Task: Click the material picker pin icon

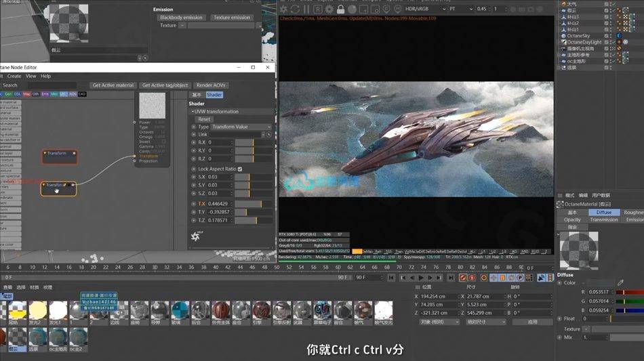Action: (x=397, y=9)
